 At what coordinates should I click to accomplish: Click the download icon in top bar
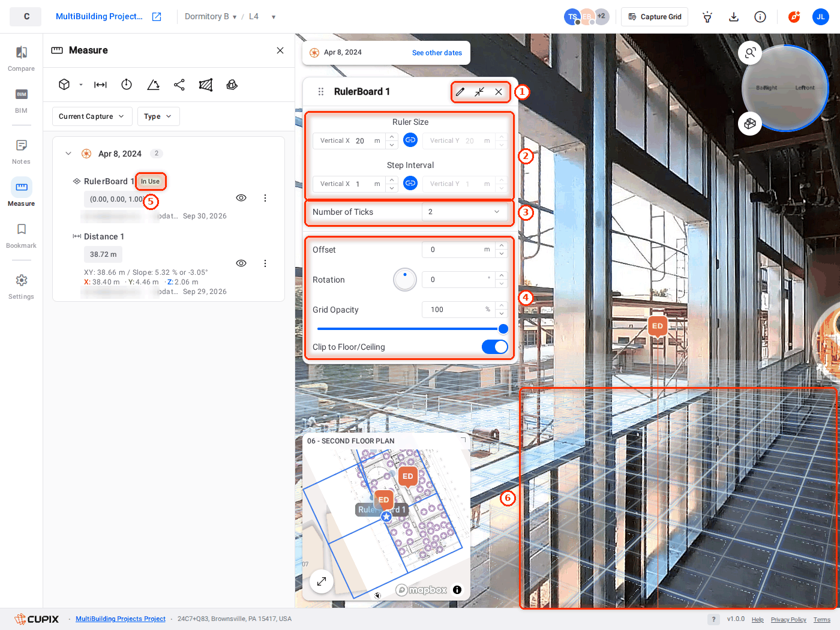[734, 17]
